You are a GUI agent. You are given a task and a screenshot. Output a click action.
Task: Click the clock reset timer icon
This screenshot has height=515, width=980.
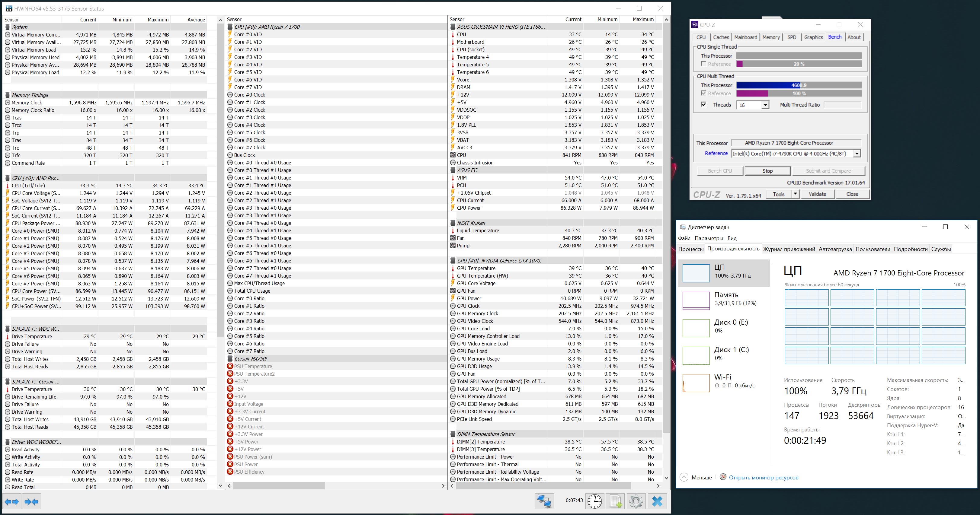point(595,501)
